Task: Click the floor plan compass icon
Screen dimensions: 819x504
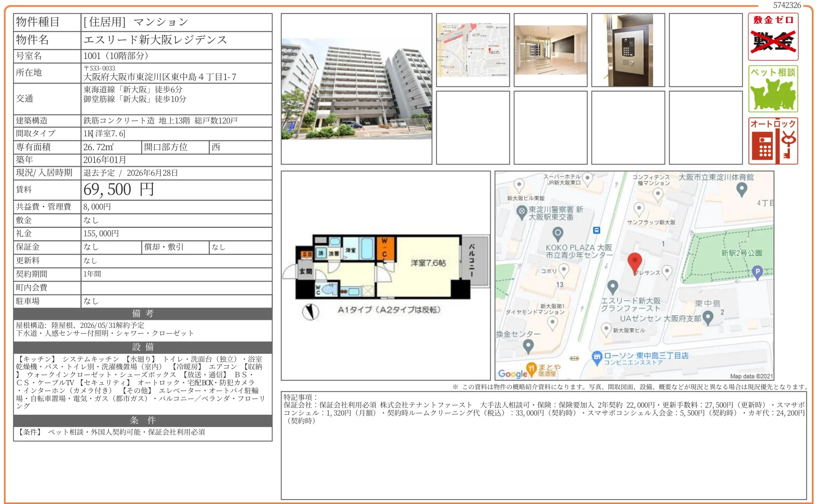Action: pos(310,312)
